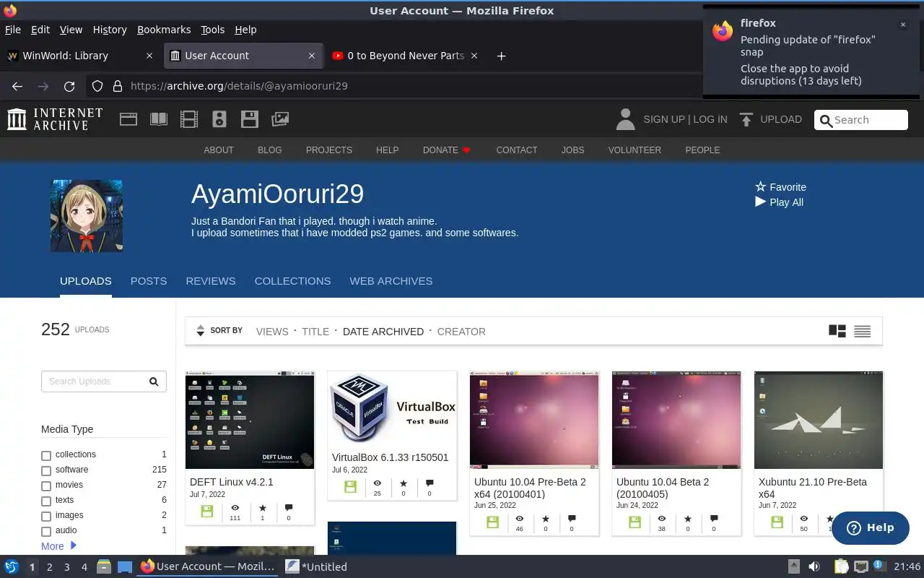
Task: Switch to tile grid view icon
Action: click(x=837, y=331)
